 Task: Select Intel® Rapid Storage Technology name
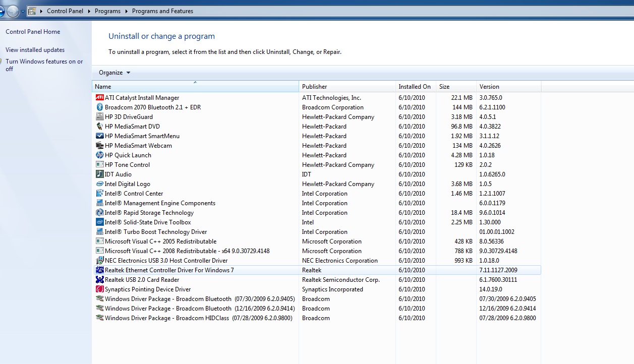pyautogui.click(x=149, y=213)
